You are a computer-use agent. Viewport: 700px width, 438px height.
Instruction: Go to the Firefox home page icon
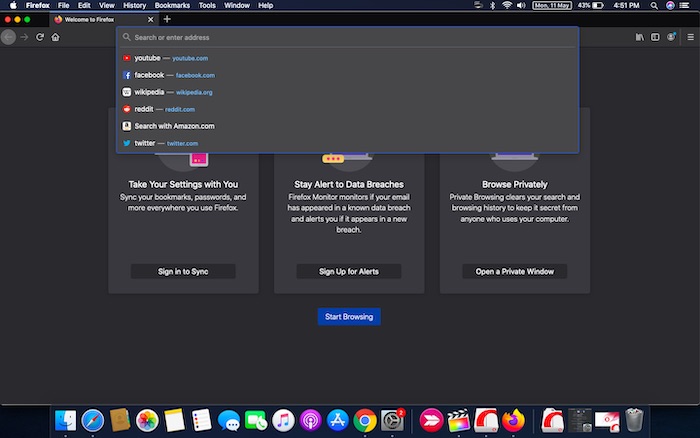tap(55, 37)
